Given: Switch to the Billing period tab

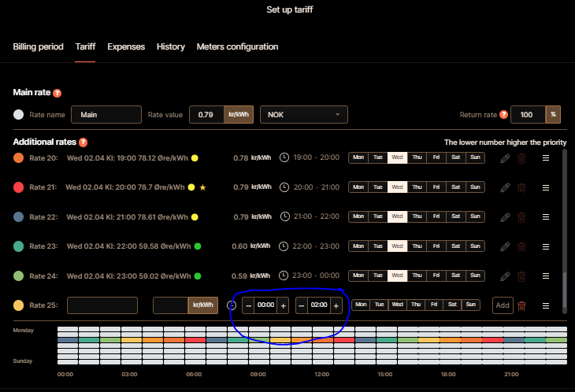Looking at the screenshot, I should (38, 47).
